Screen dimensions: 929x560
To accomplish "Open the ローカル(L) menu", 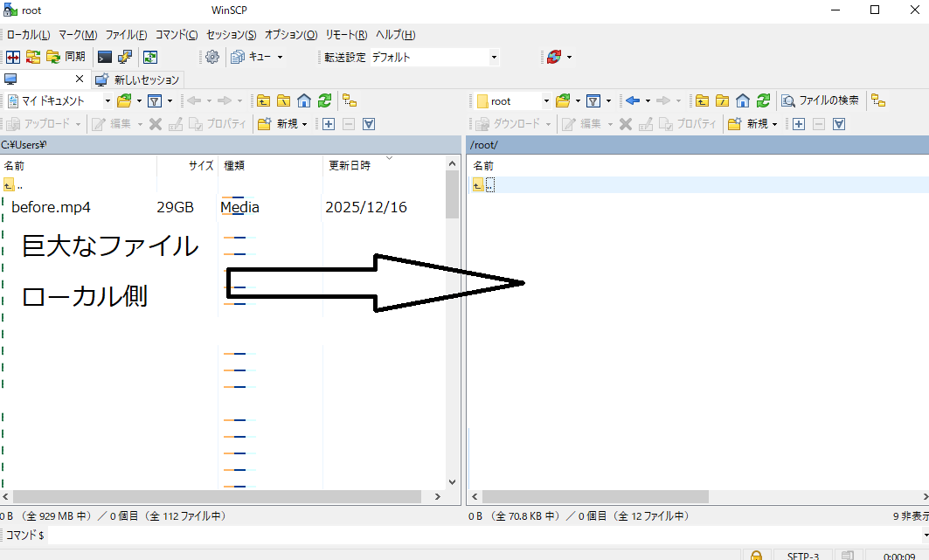I will tap(29, 35).
